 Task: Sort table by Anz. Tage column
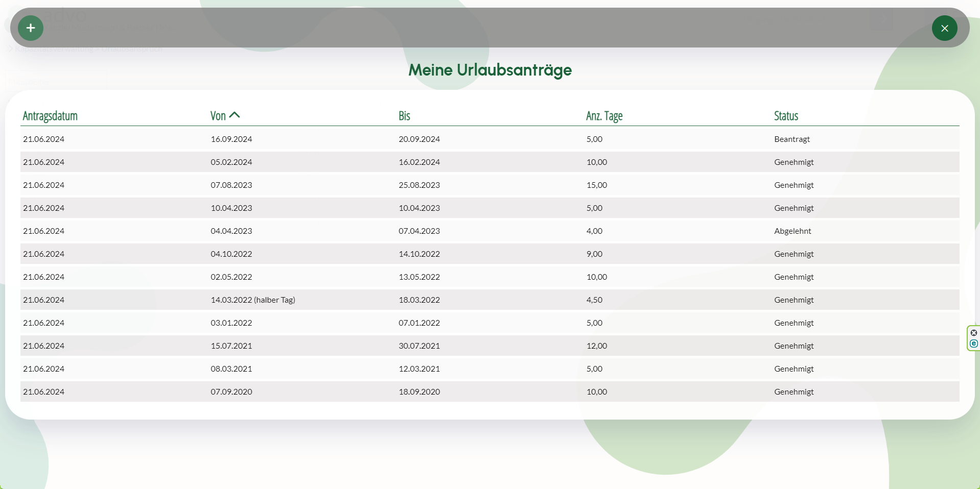click(604, 116)
